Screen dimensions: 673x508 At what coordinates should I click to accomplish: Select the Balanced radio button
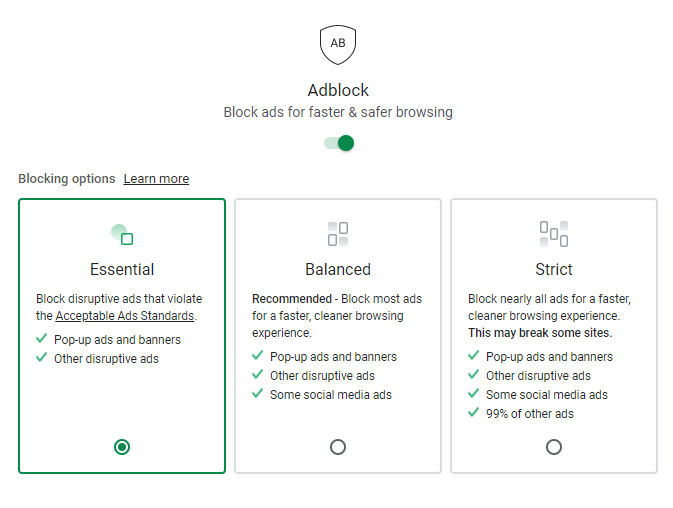pos(338,447)
